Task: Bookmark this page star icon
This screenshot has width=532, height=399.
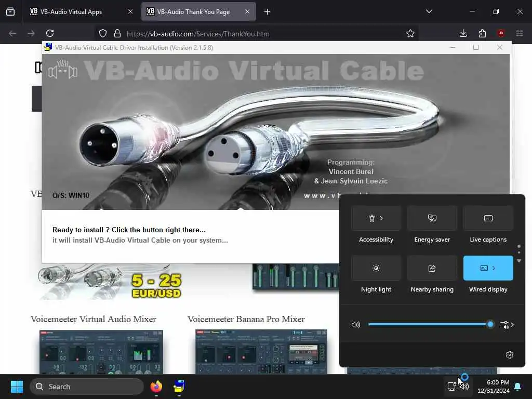Action: [x=410, y=33]
